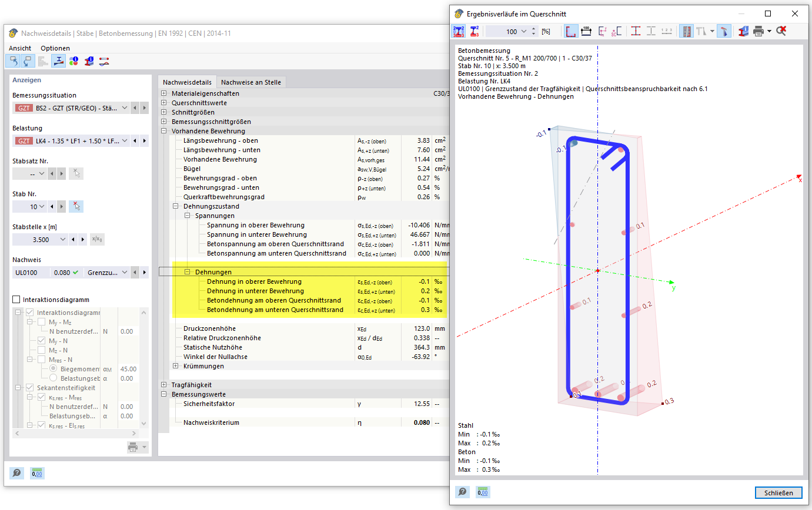Expand the Materialeigenschaften row
Image resolution: width=812 pixels, height=510 pixels.
[x=163, y=93]
